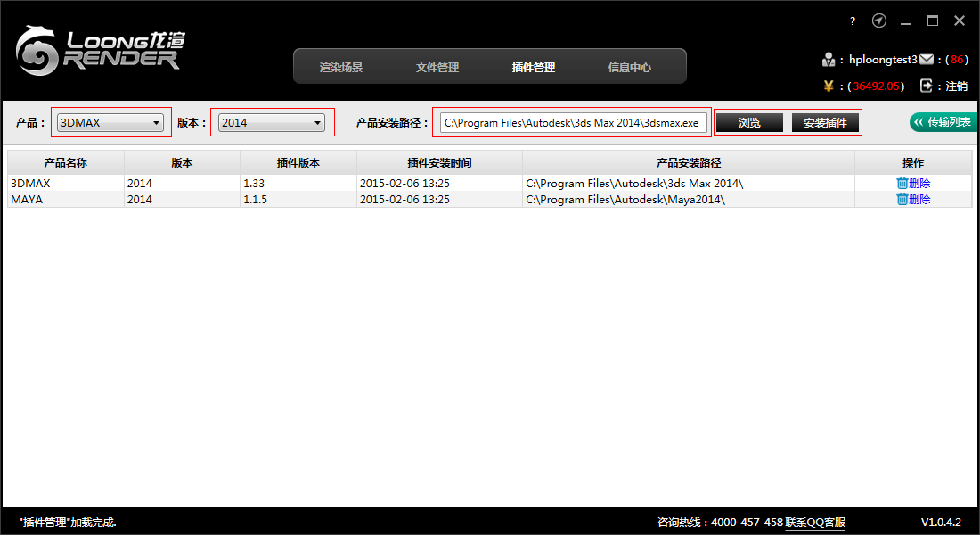This screenshot has height=535, width=980.
Task: Click the 联系QQ客服 link
Action: point(815,522)
